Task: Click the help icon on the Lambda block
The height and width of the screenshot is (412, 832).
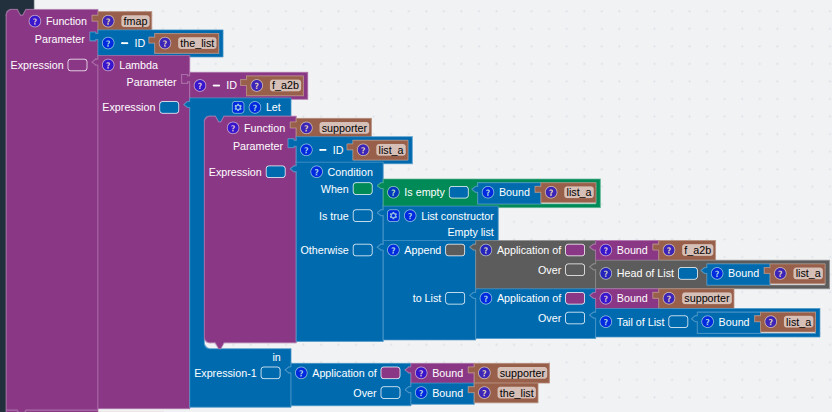Action: [x=108, y=65]
